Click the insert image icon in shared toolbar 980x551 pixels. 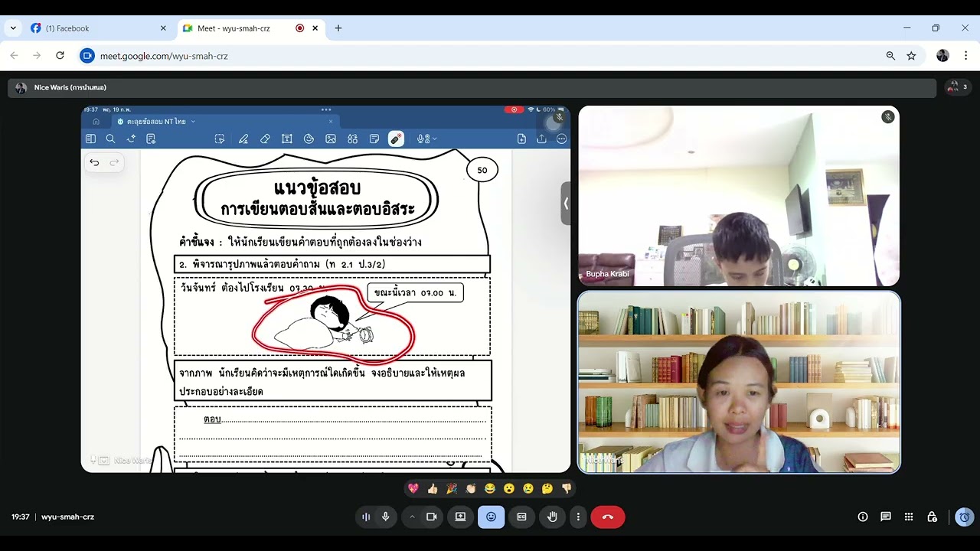tap(331, 139)
